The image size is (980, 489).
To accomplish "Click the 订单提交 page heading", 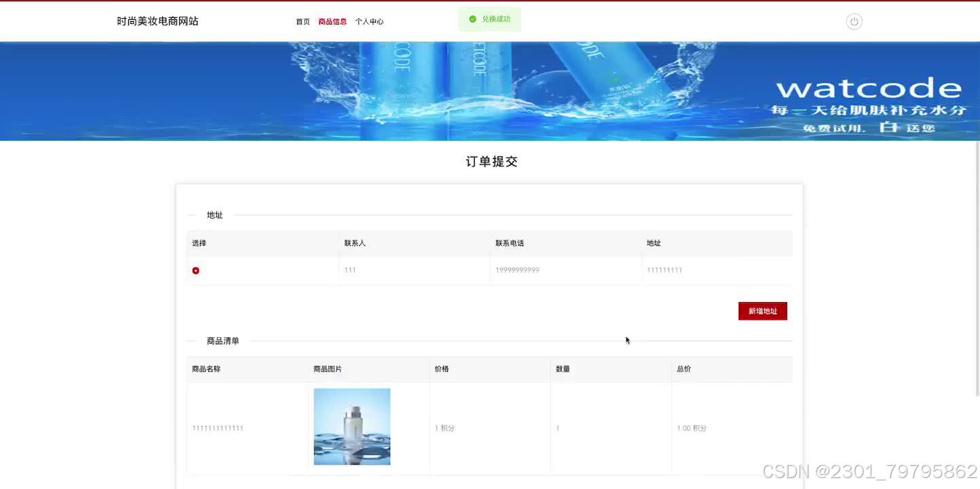I will 491,162.
